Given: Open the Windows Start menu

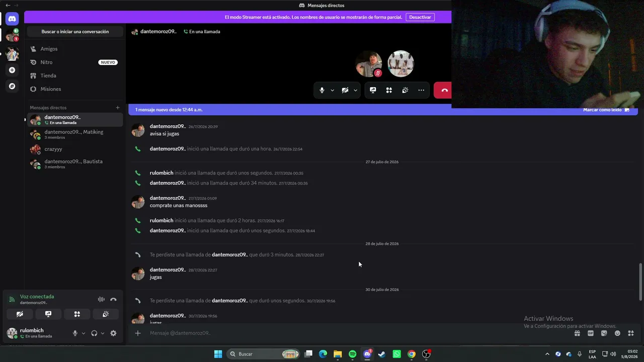Looking at the screenshot, I should [218, 354].
